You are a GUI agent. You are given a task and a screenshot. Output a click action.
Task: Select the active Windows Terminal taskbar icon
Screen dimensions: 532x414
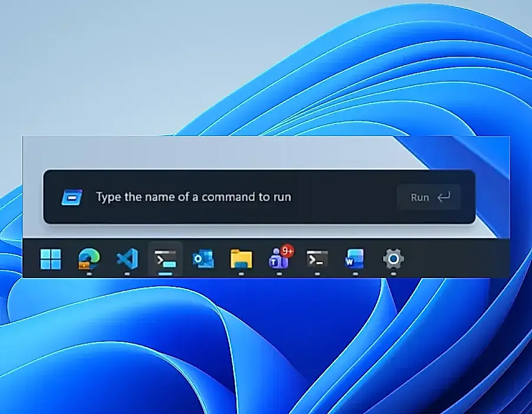[x=166, y=259]
